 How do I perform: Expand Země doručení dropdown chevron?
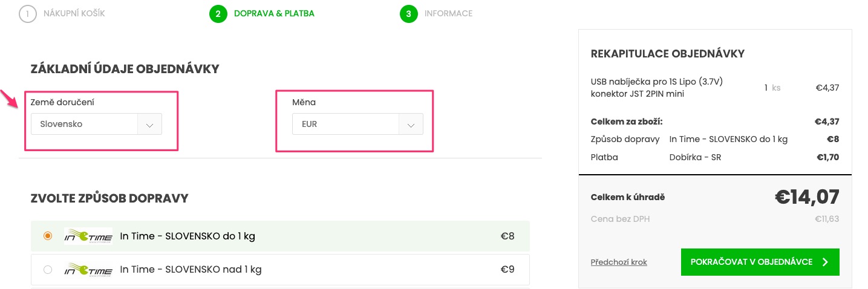(x=150, y=125)
